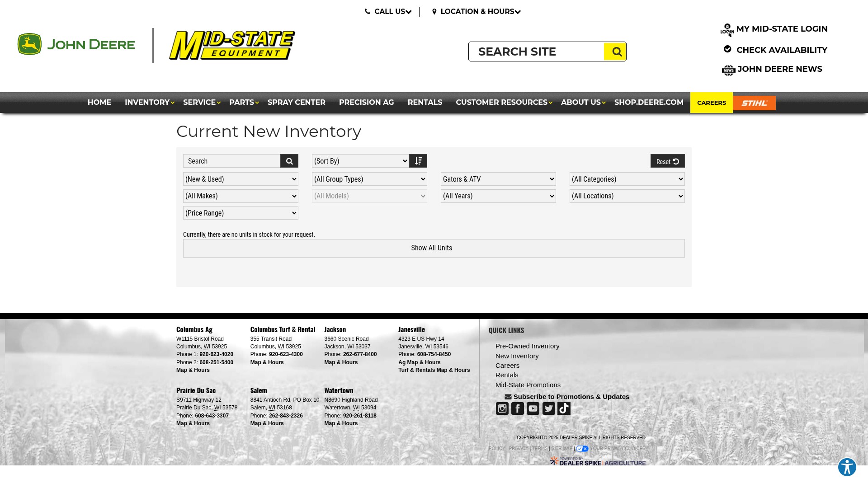The image size is (868, 488).
Task: Open New Inventory quick link
Action: (x=517, y=356)
